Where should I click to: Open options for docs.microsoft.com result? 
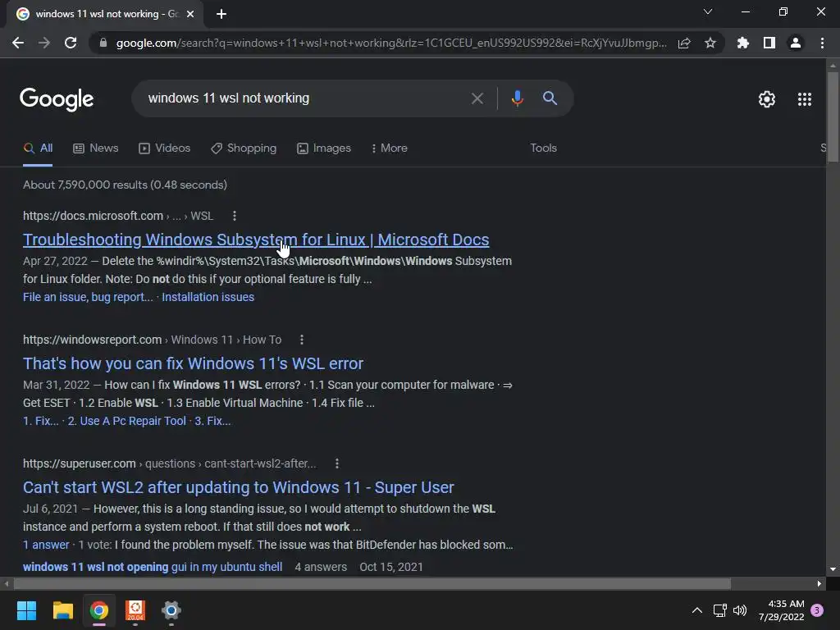click(x=234, y=216)
